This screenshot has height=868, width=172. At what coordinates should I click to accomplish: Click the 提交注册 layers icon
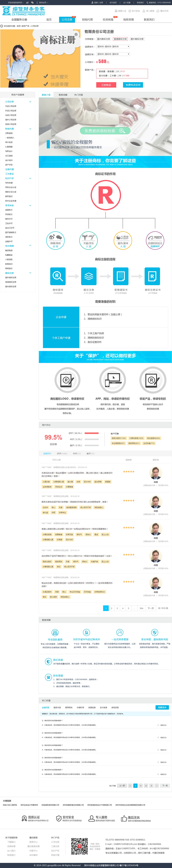tap(89, 276)
